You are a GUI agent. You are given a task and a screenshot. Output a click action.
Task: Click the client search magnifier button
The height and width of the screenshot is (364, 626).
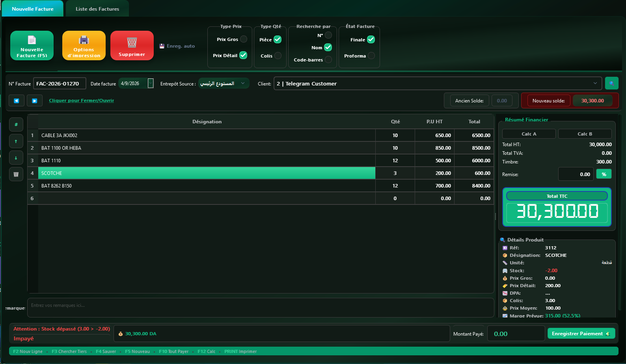tap(612, 83)
